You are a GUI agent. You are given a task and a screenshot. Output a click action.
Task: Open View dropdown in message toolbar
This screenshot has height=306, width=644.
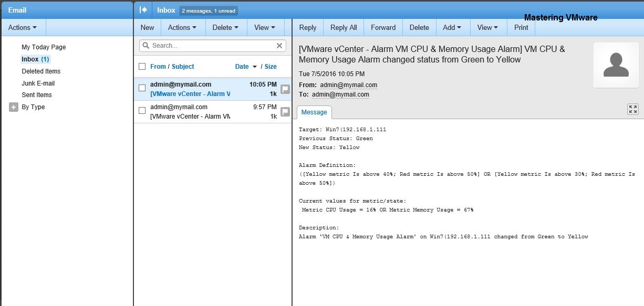(489, 27)
